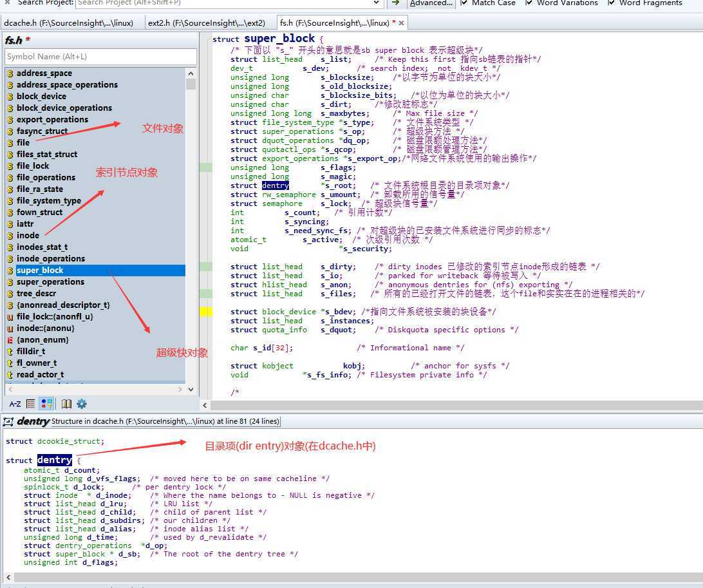The height and width of the screenshot is (588, 703).
Task: Toggle the Word Variations checkbox
Action: (x=529, y=3)
